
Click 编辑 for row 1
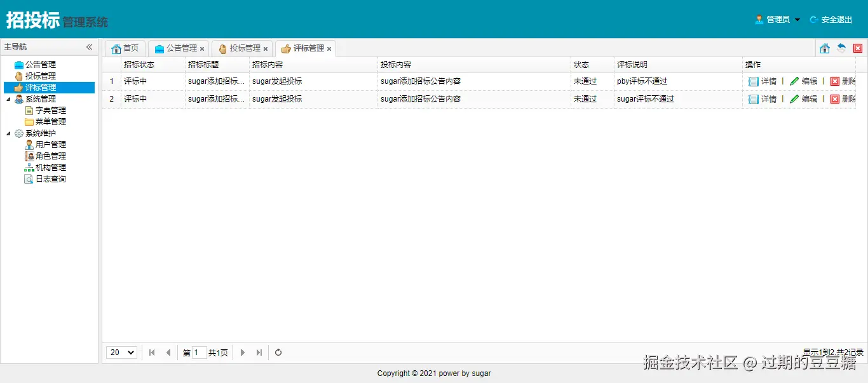803,81
